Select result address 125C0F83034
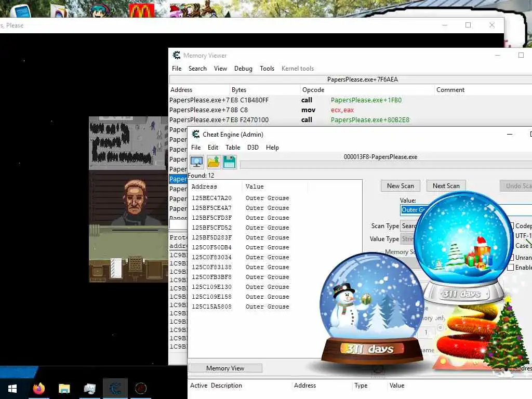The image size is (532, 399). point(211,257)
